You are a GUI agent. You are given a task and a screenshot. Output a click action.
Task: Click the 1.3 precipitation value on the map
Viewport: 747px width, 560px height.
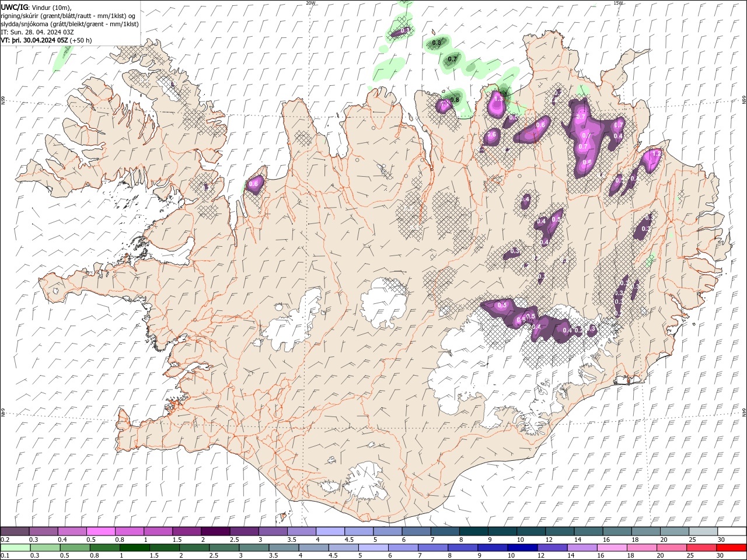(x=498, y=99)
